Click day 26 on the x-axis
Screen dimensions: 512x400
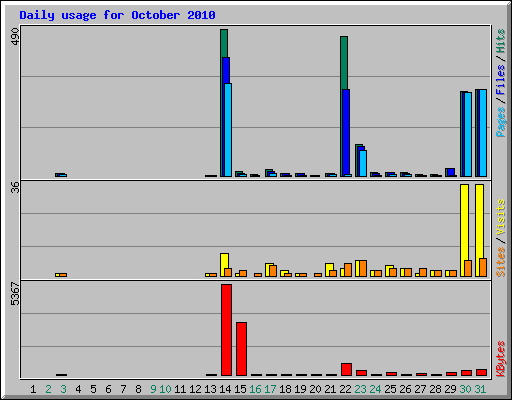pos(405,389)
